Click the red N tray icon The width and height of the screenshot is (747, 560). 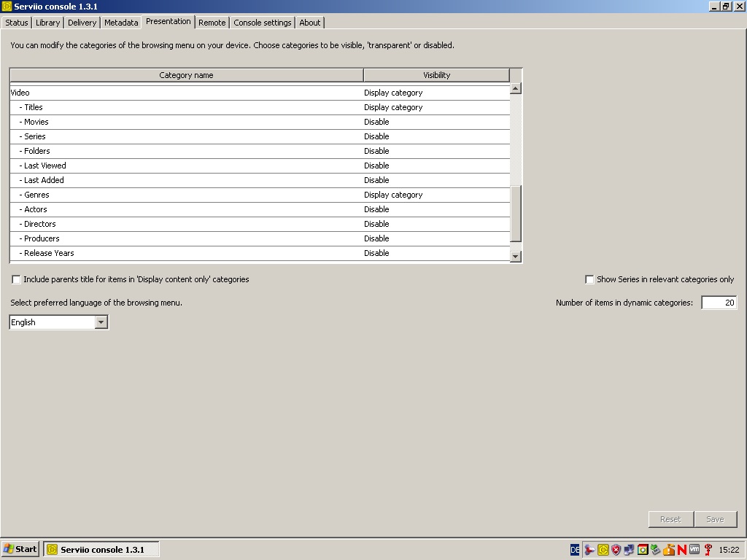pyautogui.click(x=681, y=550)
